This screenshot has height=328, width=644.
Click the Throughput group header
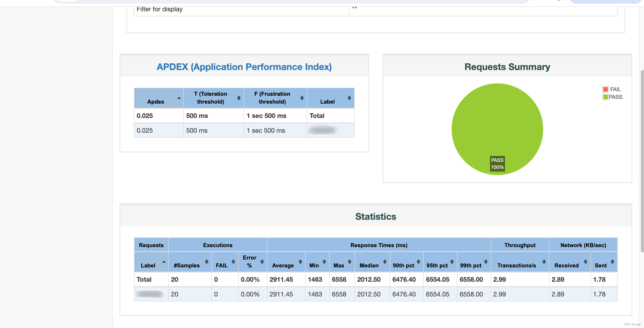pos(520,245)
